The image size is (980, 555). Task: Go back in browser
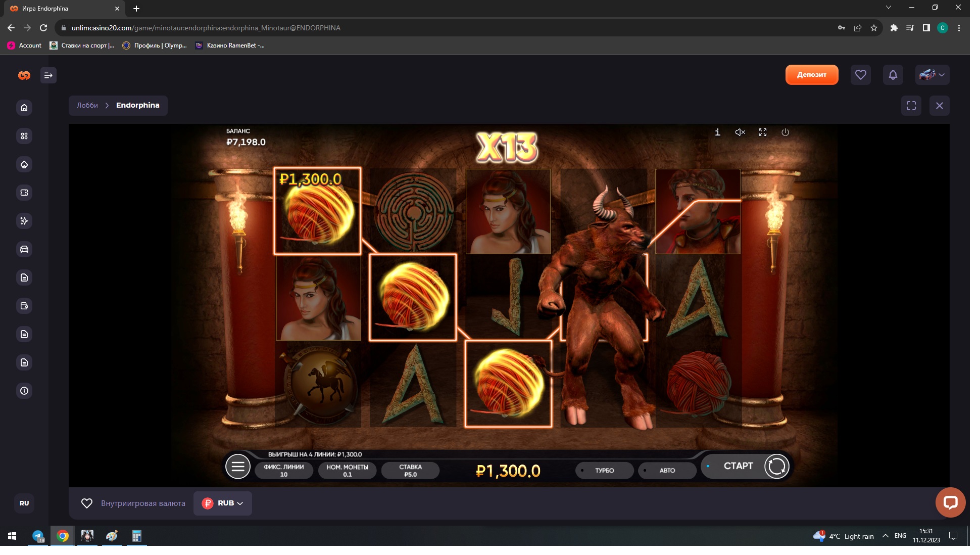11,28
